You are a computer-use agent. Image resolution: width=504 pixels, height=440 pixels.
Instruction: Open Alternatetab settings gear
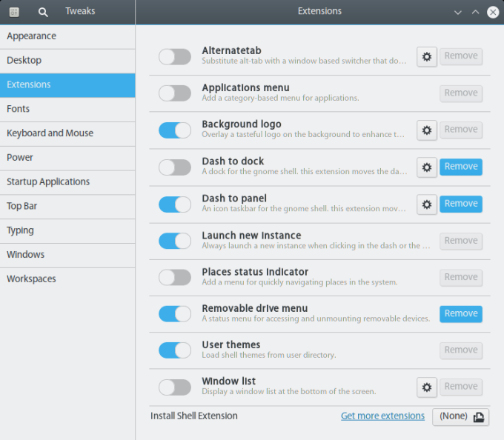coord(426,57)
